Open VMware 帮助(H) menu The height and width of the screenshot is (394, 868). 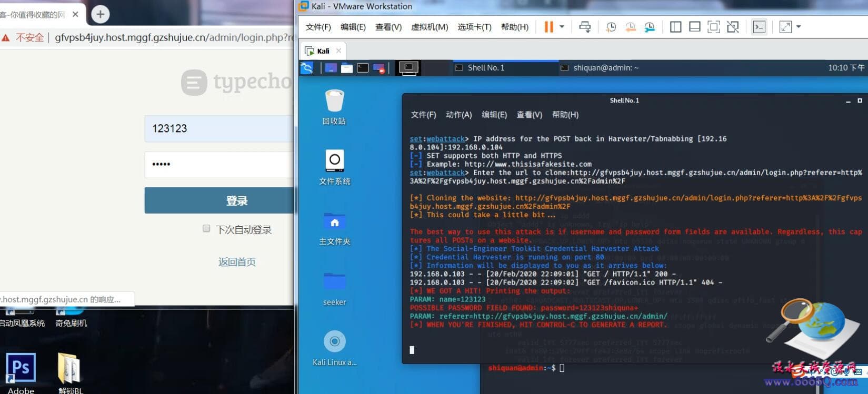(x=514, y=27)
